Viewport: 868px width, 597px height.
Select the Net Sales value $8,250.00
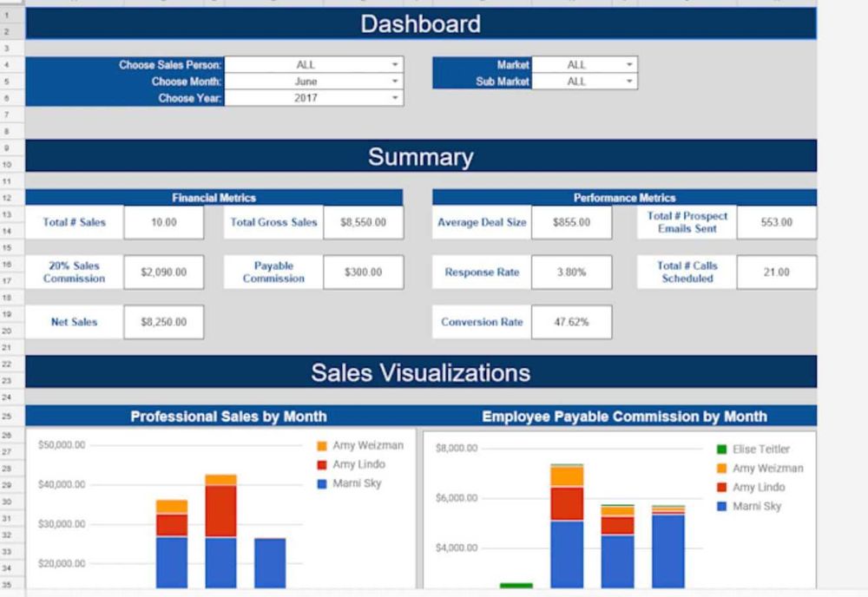(164, 322)
